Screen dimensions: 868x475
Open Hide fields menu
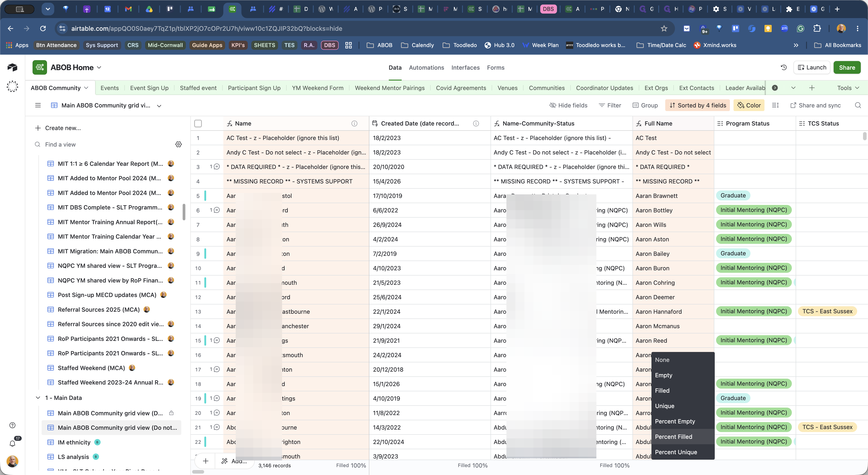568,106
